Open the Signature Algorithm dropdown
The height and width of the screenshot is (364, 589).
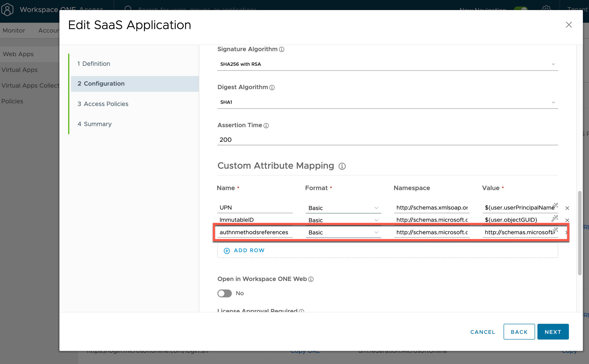(387, 64)
